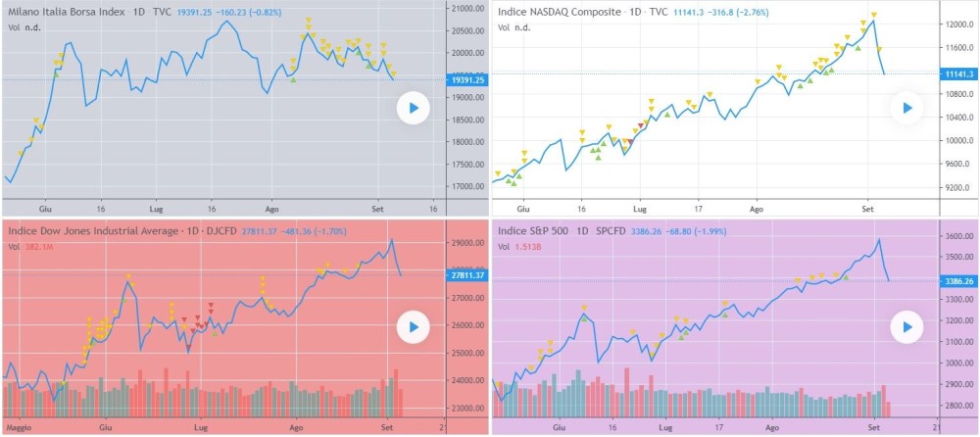This screenshot has height=437, width=980.
Task: Start playback of the S&P 500 chart
Action: point(907,327)
